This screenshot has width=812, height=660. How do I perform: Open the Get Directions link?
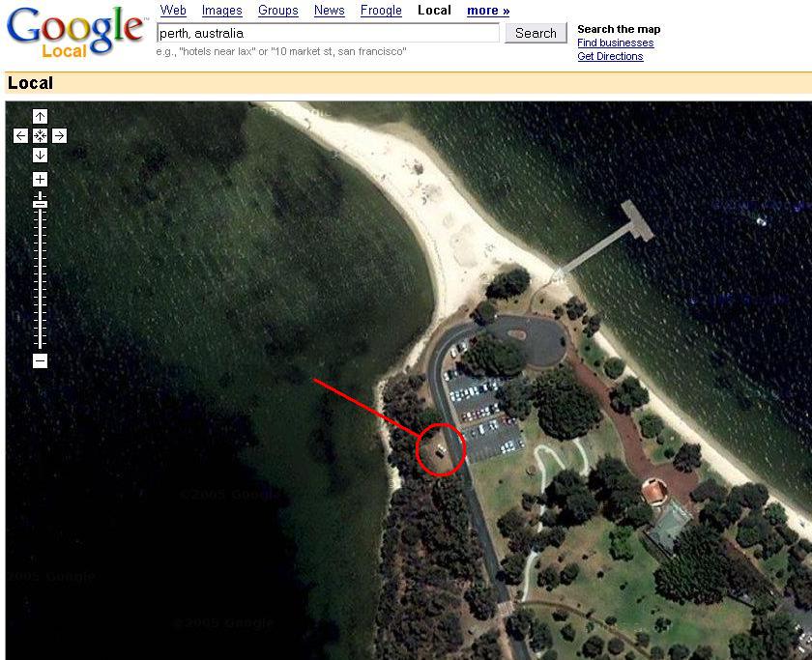coord(610,56)
